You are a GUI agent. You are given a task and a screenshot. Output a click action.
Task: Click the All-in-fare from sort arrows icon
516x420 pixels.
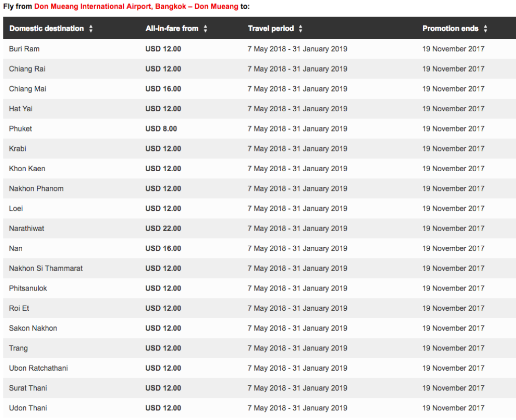tap(205, 29)
